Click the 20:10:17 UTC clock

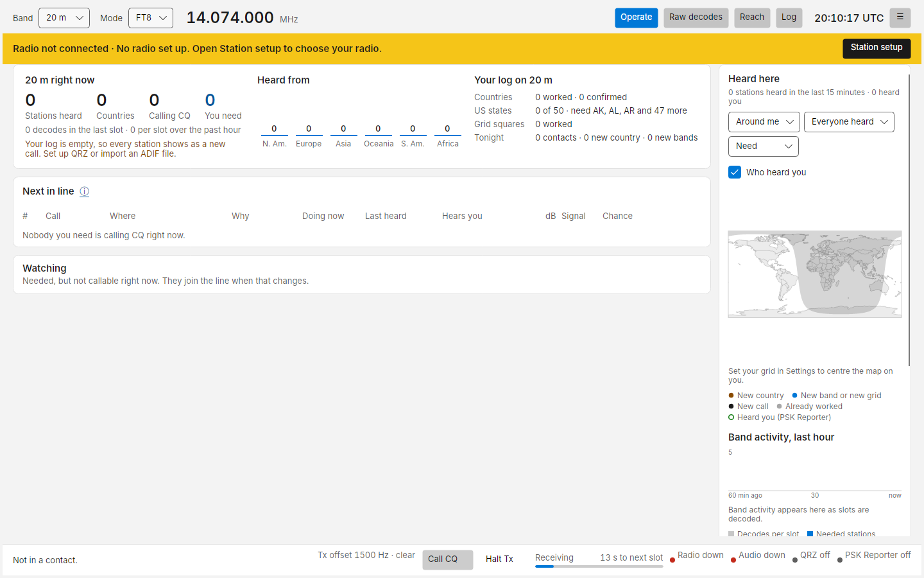tap(849, 18)
